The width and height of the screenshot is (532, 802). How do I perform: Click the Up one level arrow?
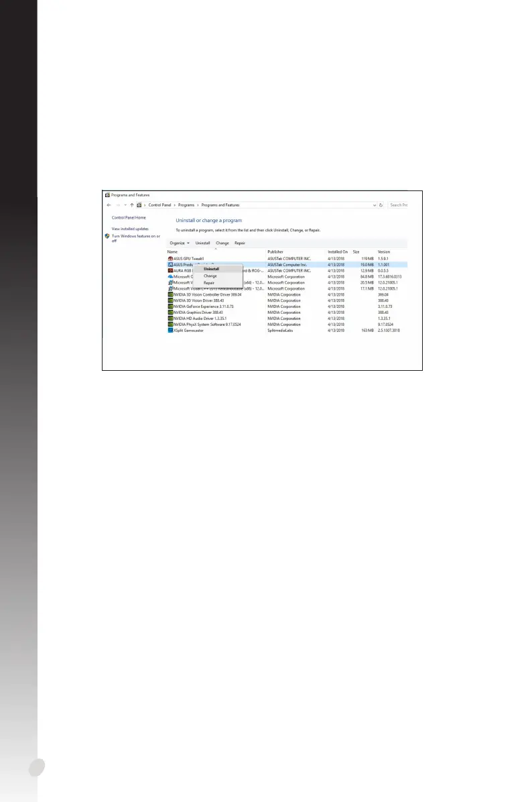[132, 205]
